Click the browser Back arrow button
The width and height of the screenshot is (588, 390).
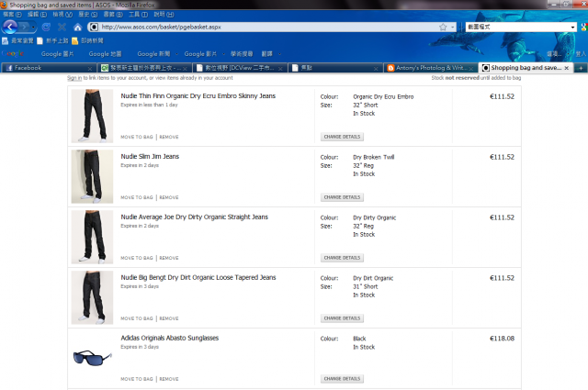click(10, 27)
